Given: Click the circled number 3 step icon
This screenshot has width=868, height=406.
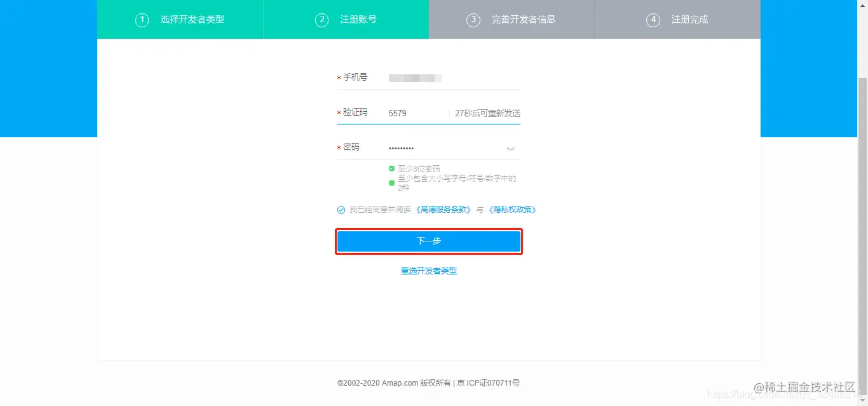Looking at the screenshot, I should (473, 20).
